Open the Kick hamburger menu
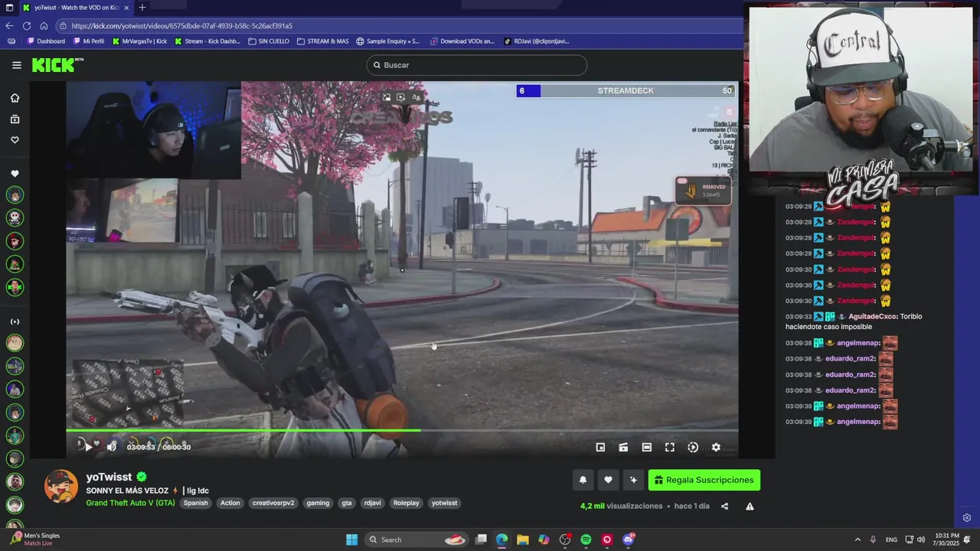Screen dimensions: 980x551 click(16, 65)
